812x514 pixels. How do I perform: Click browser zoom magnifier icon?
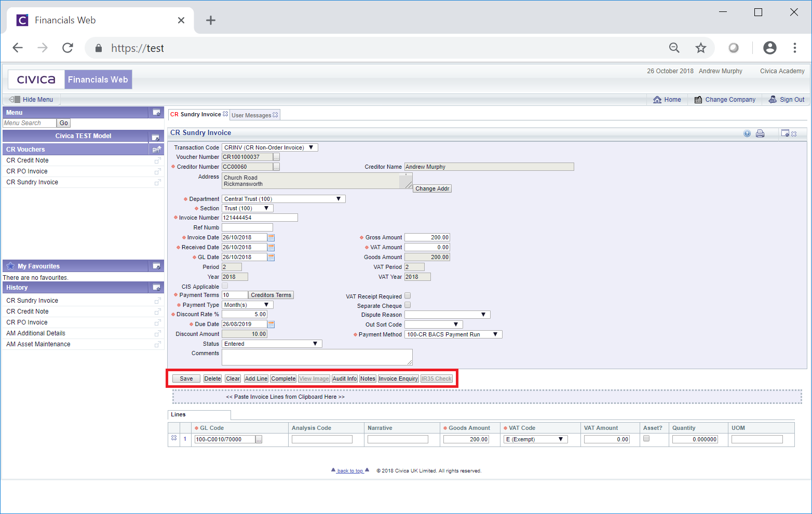click(674, 48)
